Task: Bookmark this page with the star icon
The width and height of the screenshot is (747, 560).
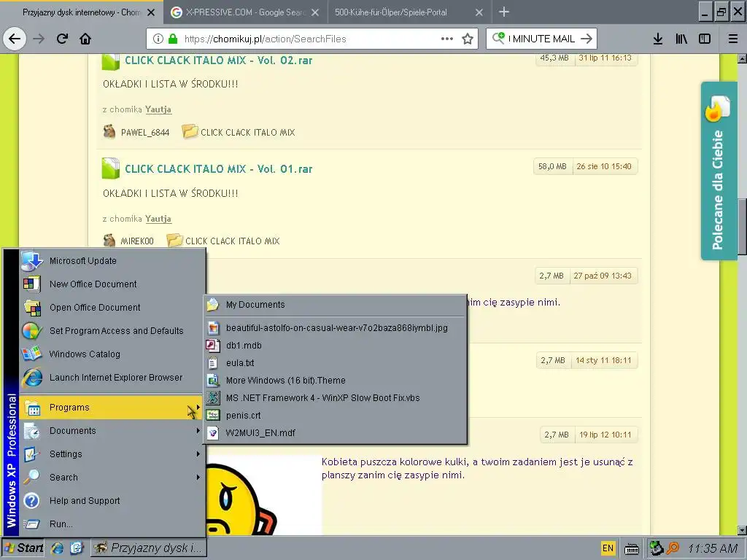Action: (x=468, y=39)
